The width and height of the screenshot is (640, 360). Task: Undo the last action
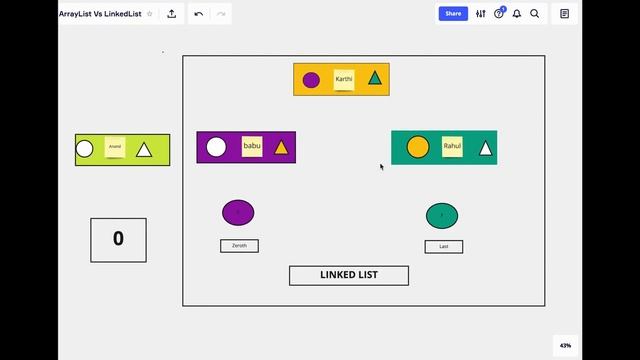click(199, 14)
